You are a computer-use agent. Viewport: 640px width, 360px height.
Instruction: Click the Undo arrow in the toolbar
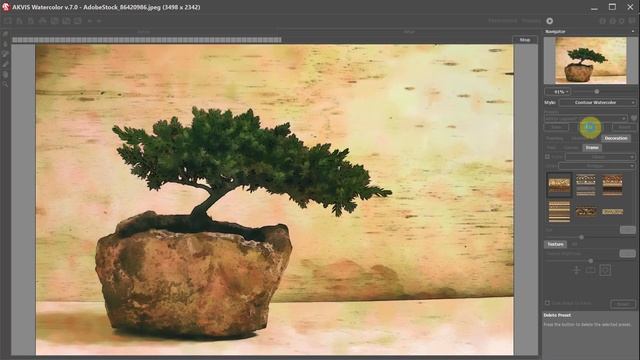pos(90,21)
